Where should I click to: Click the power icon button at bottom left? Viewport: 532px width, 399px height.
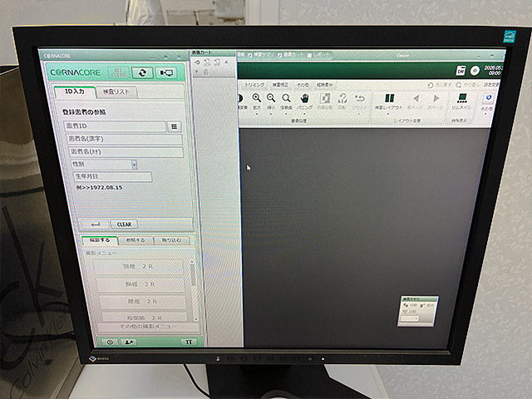pos(110,342)
